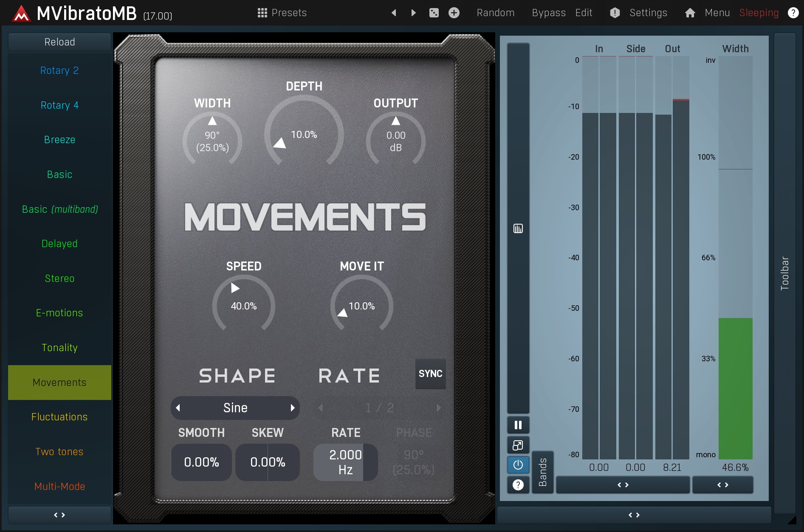Click the meter pop-out window icon
The image size is (804, 532).
coord(518,445)
